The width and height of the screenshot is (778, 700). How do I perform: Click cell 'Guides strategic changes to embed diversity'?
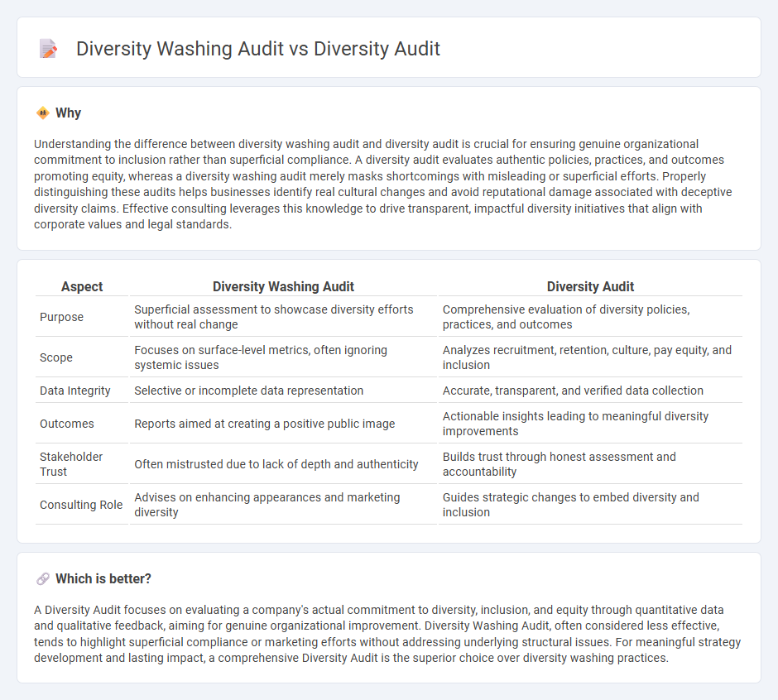(x=590, y=505)
